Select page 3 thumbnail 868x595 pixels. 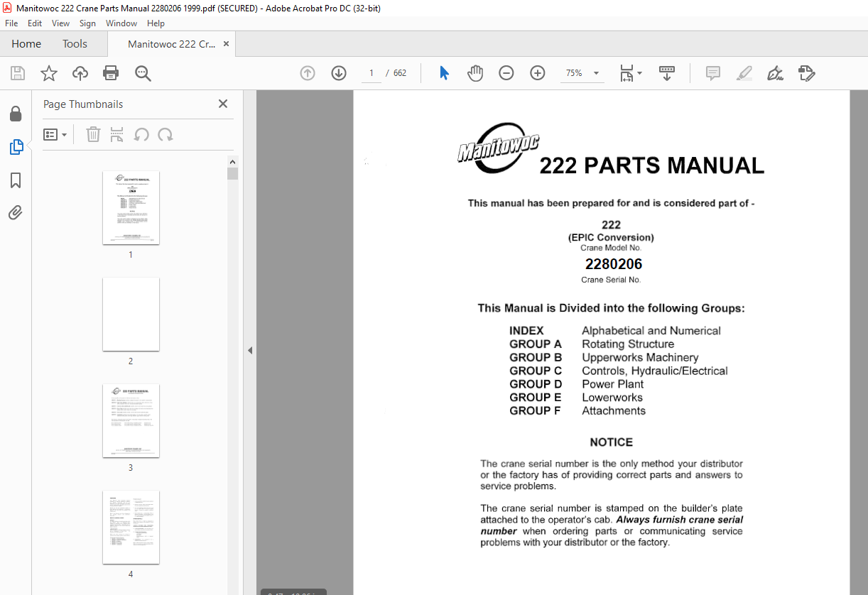point(131,420)
